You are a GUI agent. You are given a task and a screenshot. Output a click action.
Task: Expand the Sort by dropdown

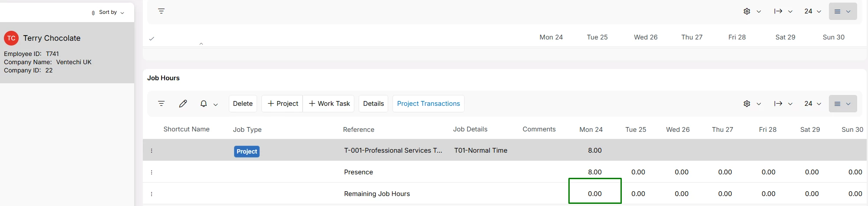click(108, 12)
